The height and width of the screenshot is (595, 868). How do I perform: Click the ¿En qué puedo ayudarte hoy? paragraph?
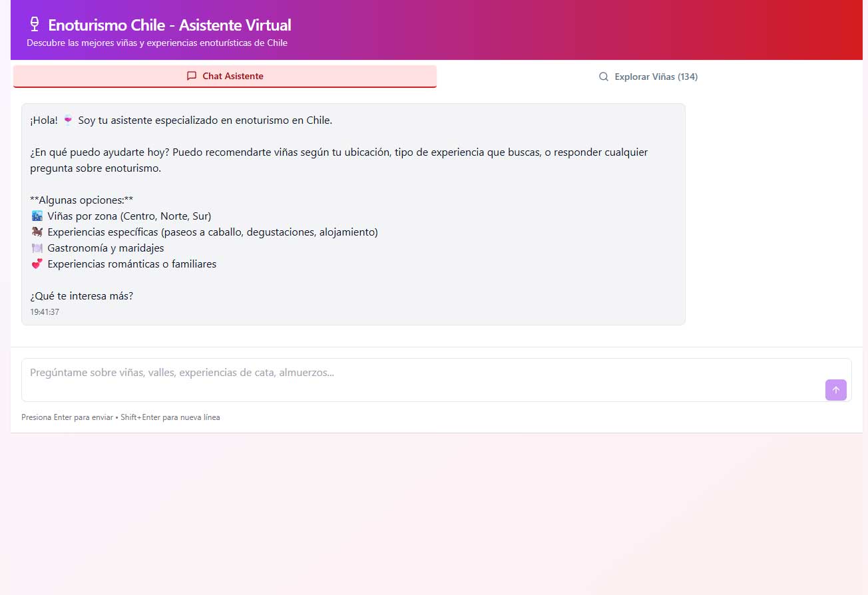[338, 160]
